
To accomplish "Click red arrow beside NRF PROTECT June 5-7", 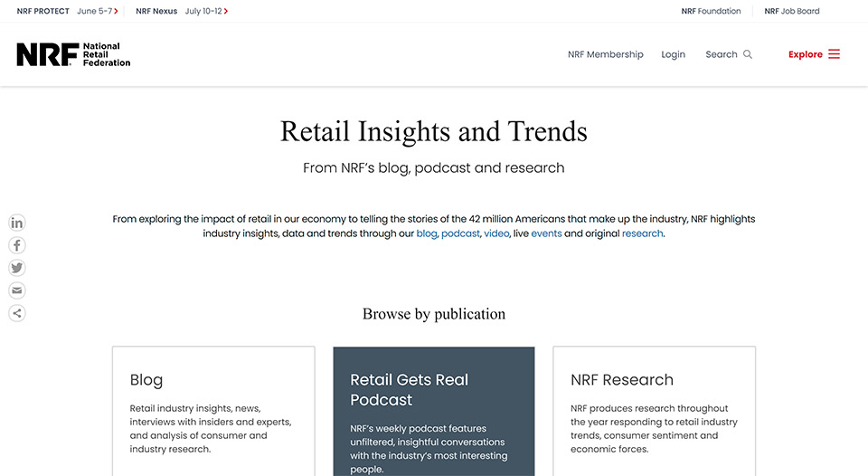I will point(116,11).
